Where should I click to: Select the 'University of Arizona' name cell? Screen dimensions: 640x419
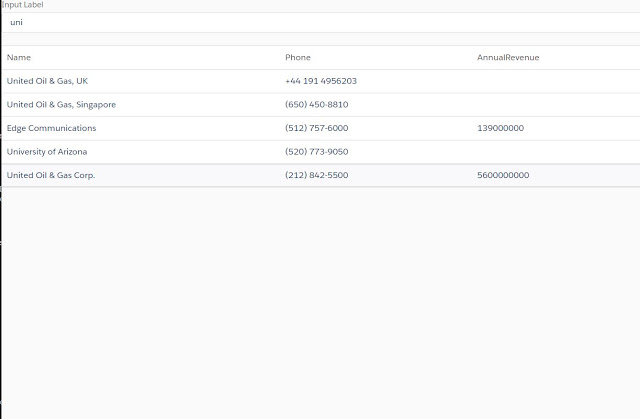[47, 152]
